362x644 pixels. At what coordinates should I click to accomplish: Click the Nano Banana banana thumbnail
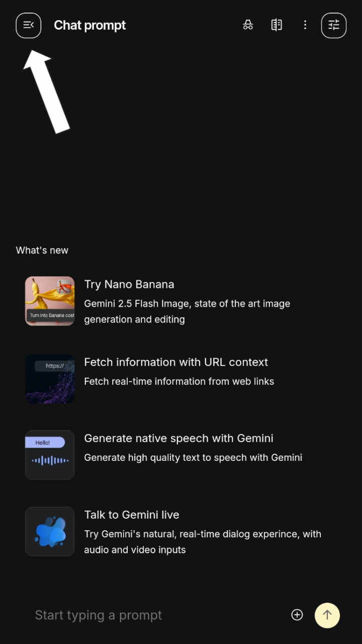(49, 300)
